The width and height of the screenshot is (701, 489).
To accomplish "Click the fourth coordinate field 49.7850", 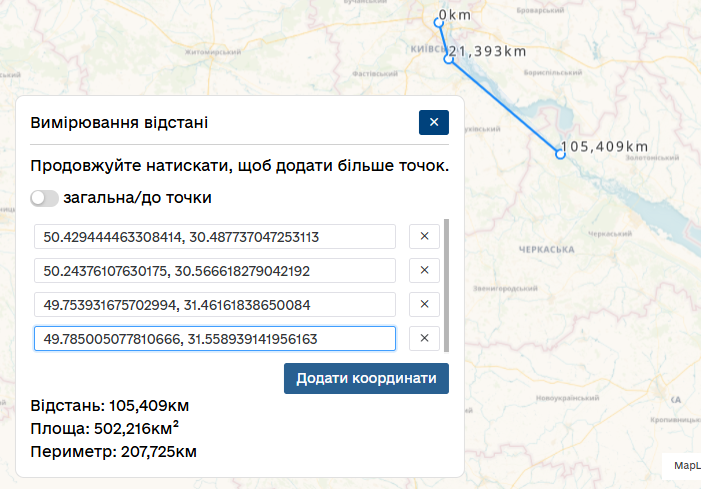I will (215, 339).
